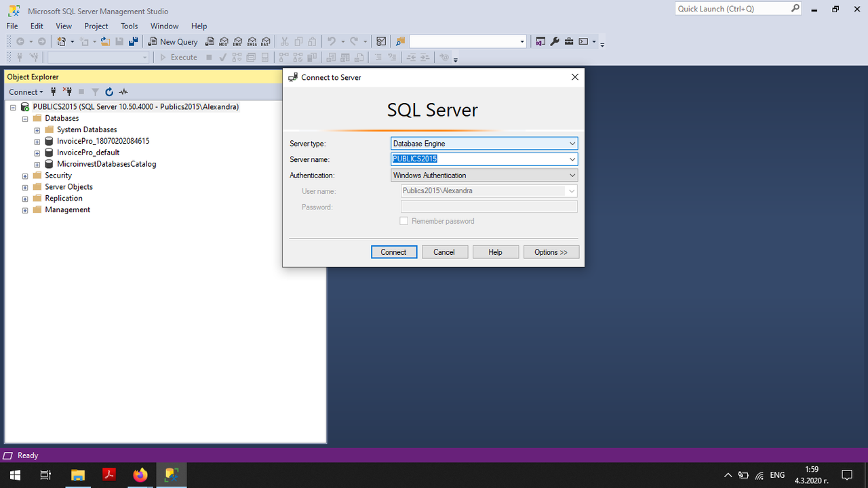Select the InvoicePro_18070202084615 database
This screenshot has height=488, width=868.
coord(103,141)
